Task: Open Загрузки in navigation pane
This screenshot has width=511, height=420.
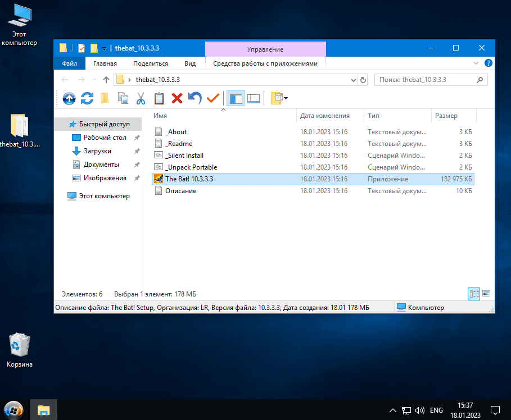Action: point(97,151)
